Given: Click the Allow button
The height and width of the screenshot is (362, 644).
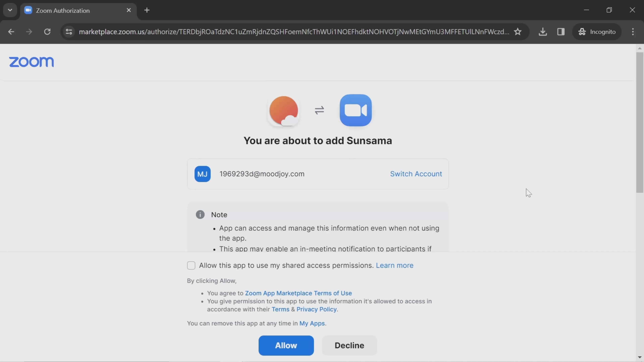Looking at the screenshot, I should tap(286, 345).
